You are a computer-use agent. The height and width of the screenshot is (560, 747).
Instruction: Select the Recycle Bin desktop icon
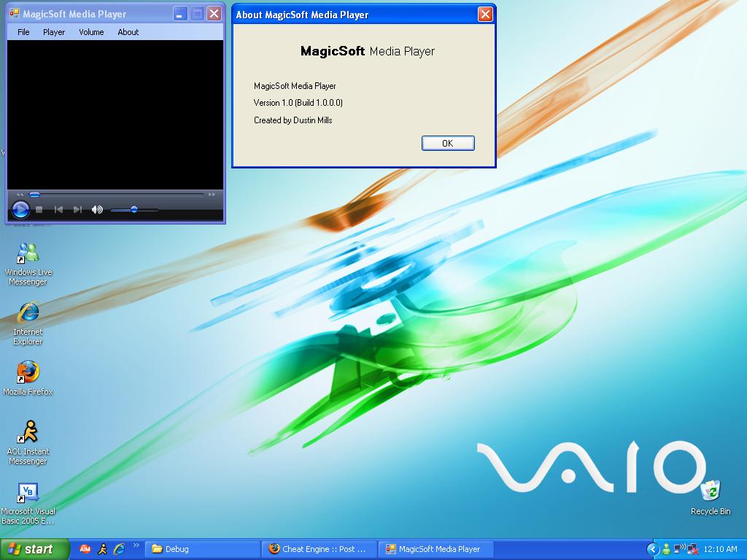coord(711,497)
